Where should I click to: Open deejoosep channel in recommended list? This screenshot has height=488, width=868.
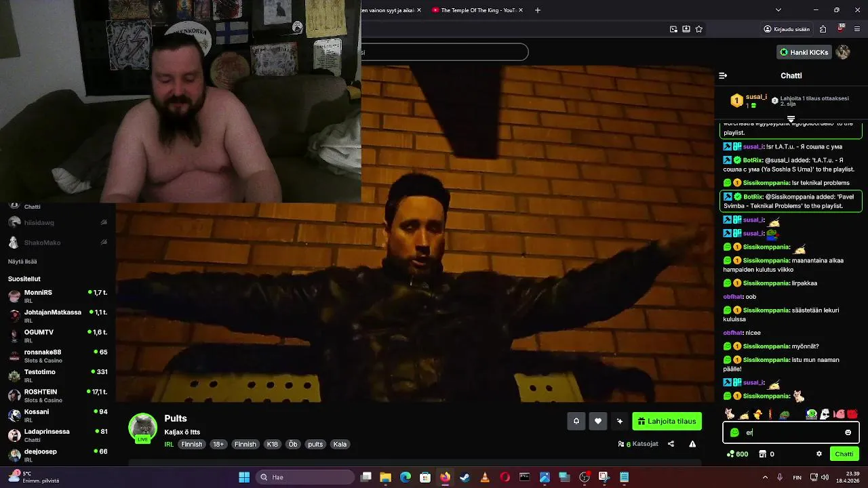tap(58, 455)
